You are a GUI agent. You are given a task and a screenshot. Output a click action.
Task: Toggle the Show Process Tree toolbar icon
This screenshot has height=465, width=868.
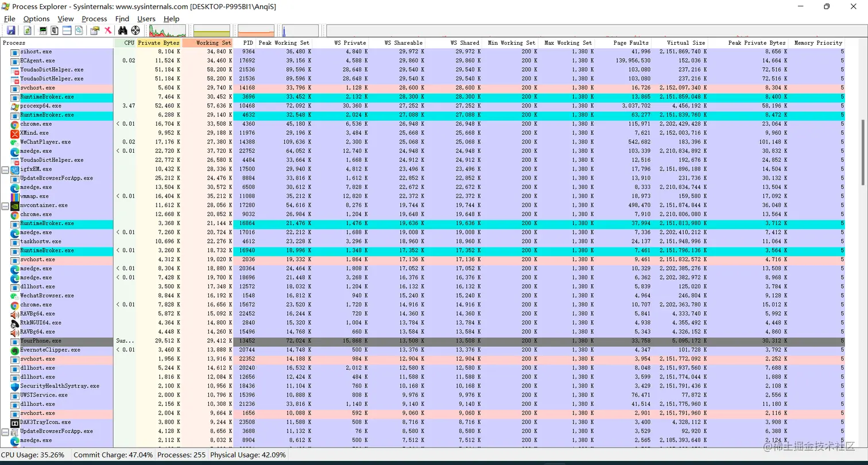tap(55, 30)
